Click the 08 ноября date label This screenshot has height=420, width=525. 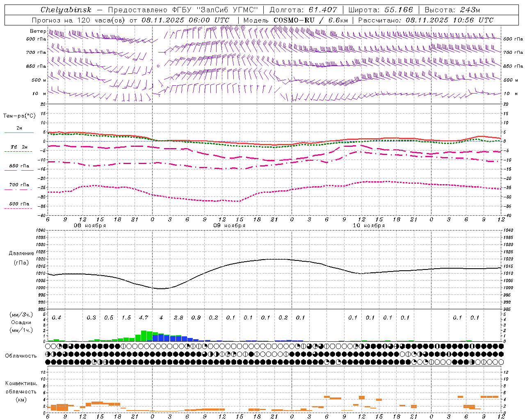pos(90,226)
